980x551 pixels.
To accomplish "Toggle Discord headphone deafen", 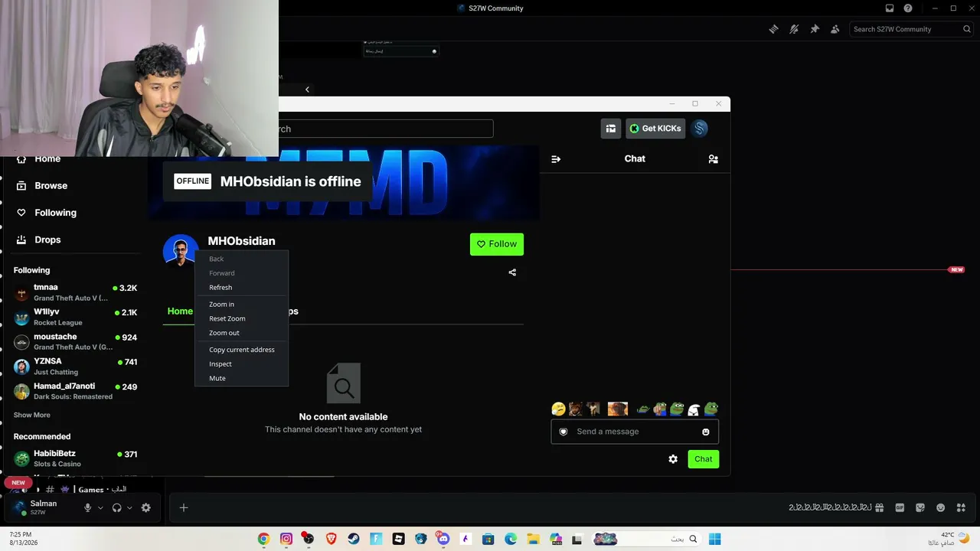I will (116, 507).
